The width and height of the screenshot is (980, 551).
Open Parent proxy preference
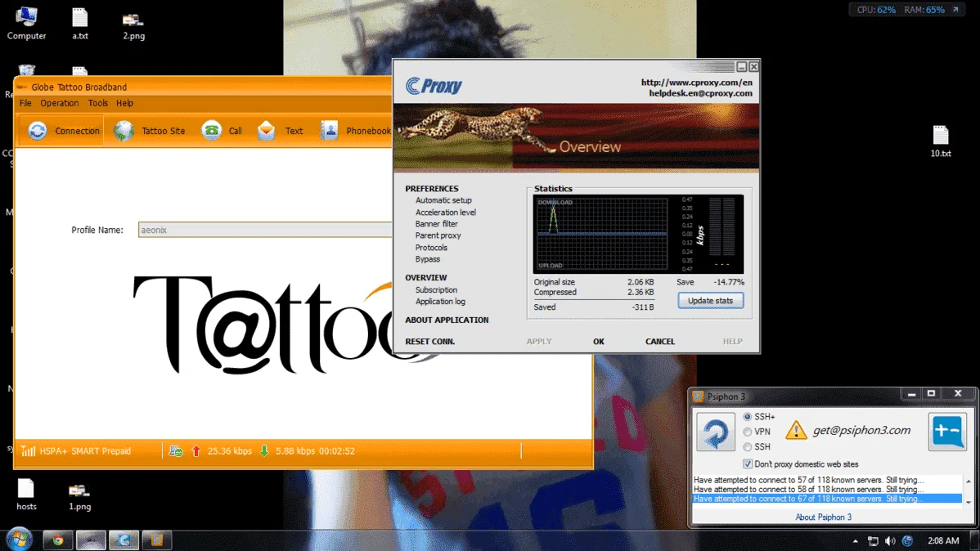(x=438, y=235)
